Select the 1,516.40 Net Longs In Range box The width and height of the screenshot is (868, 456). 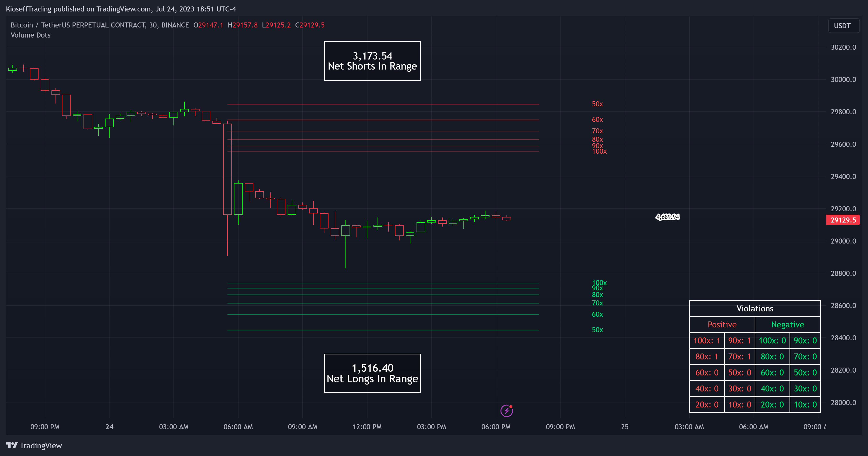click(372, 373)
